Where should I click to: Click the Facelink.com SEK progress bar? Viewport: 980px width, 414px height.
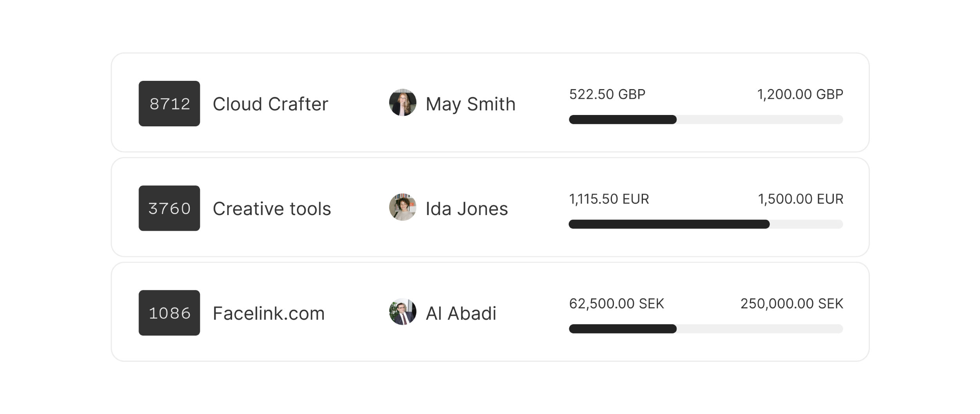pos(706,329)
